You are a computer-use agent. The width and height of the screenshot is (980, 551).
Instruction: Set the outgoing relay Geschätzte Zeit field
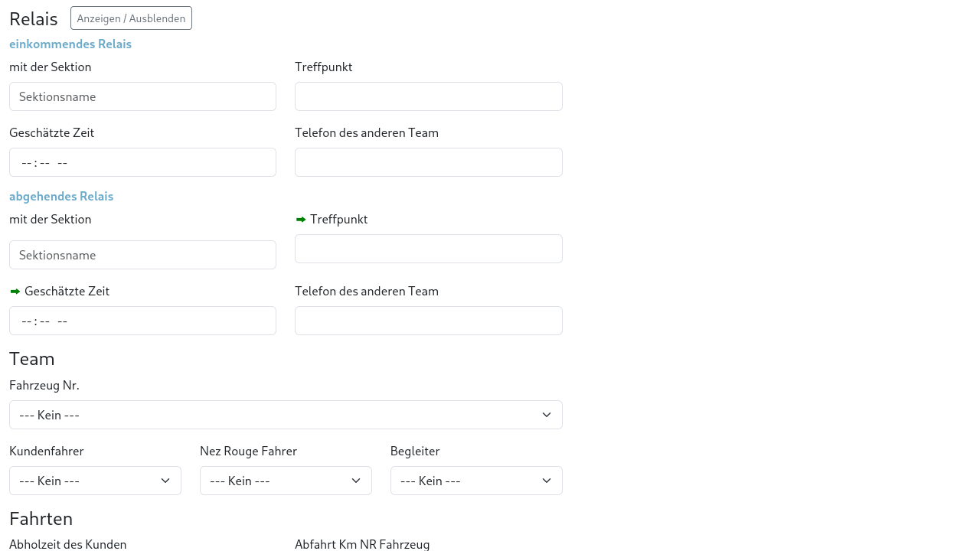click(x=142, y=321)
